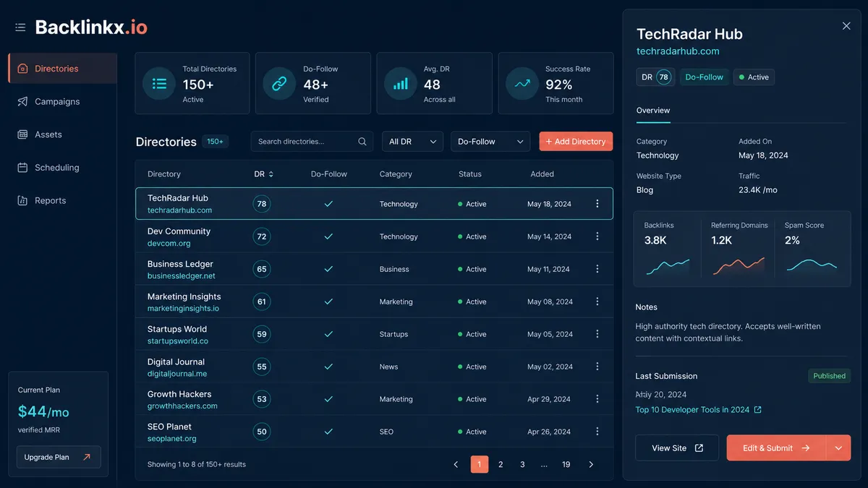868x488 pixels.
Task: Click the Upgrade Plan button
Action: (59, 457)
